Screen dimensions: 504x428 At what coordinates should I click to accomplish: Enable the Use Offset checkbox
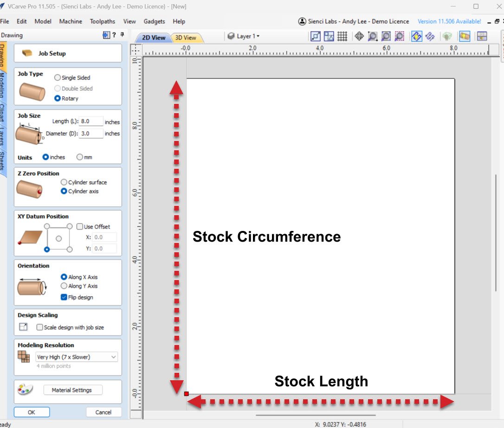(79, 227)
